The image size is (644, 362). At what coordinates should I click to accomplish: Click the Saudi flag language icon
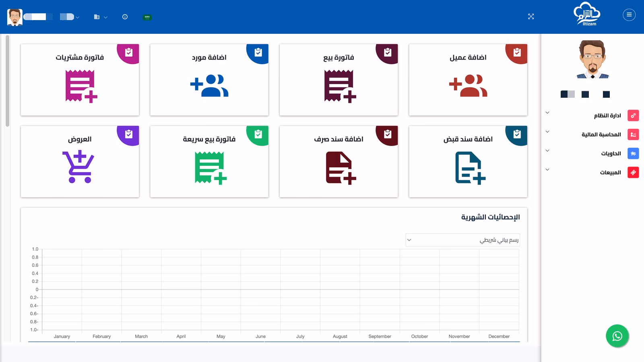click(147, 17)
